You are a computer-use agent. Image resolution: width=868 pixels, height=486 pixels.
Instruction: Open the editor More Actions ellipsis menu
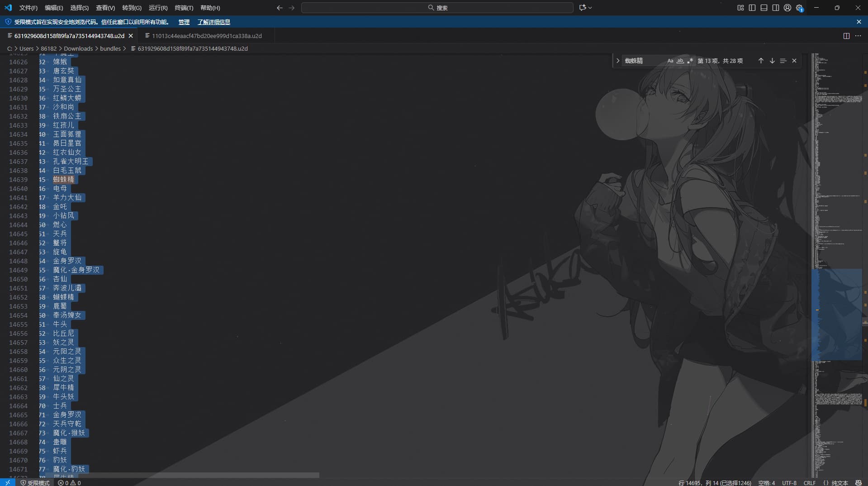pos(858,36)
